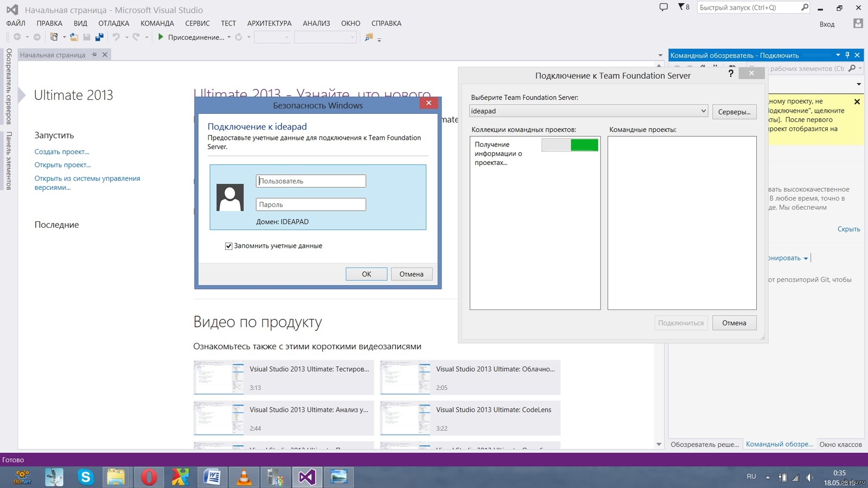
Task: Close the Начальная страница tab
Action: point(105,55)
